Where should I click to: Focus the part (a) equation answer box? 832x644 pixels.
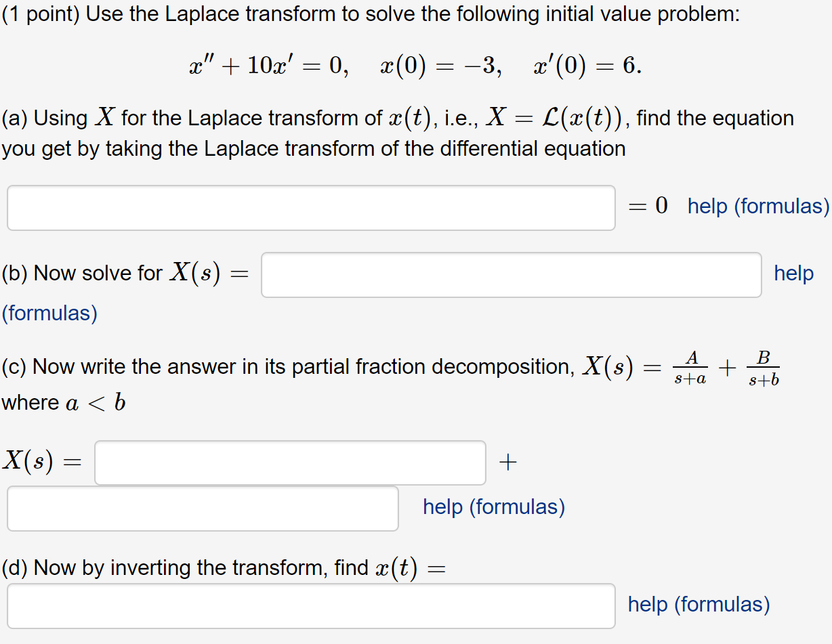[x=311, y=208]
